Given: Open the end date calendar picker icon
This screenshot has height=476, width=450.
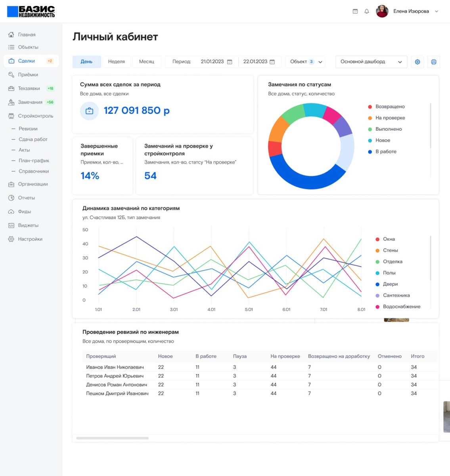Looking at the screenshot, I should pos(272,62).
